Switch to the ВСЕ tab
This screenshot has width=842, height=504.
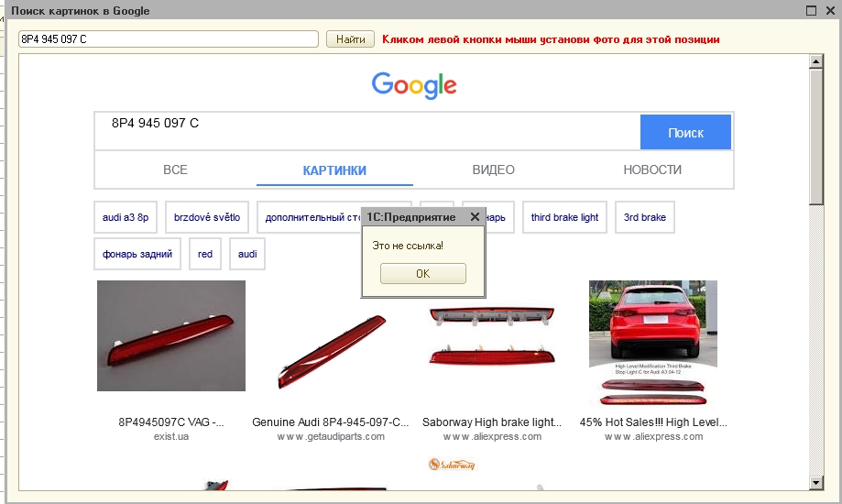pyautogui.click(x=175, y=170)
